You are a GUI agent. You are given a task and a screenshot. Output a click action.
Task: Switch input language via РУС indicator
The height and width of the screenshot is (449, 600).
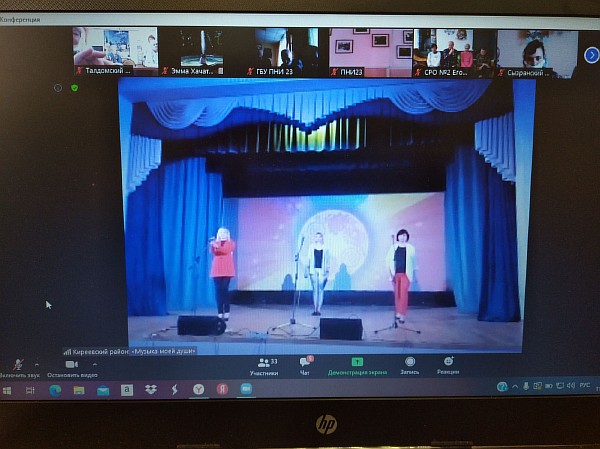585,385
